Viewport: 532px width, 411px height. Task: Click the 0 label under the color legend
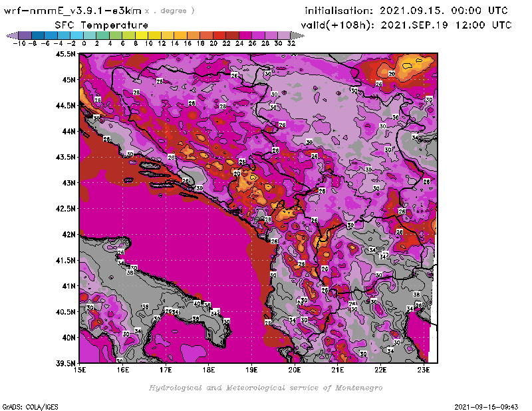point(84,43)
